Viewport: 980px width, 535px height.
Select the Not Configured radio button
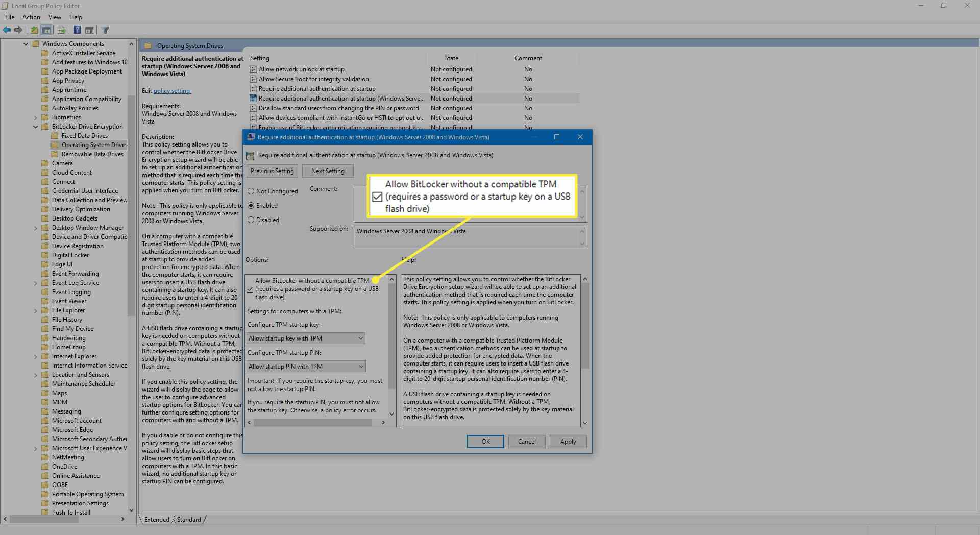coord(251,191)
